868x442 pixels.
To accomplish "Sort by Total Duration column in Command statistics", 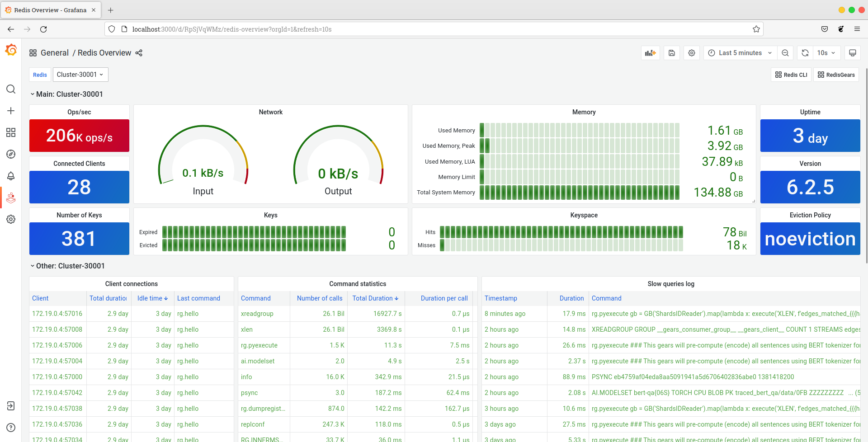I will pos(375,298).
